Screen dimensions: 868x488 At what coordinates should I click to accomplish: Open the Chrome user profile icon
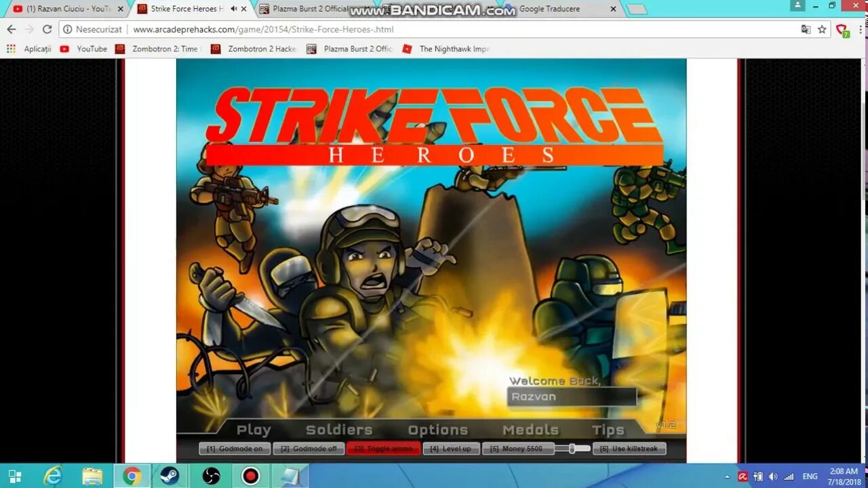point(797,6)
